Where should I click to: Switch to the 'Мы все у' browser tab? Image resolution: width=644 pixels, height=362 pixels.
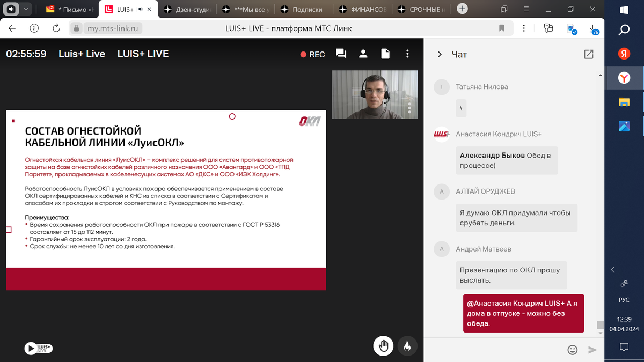pos(246,9)
